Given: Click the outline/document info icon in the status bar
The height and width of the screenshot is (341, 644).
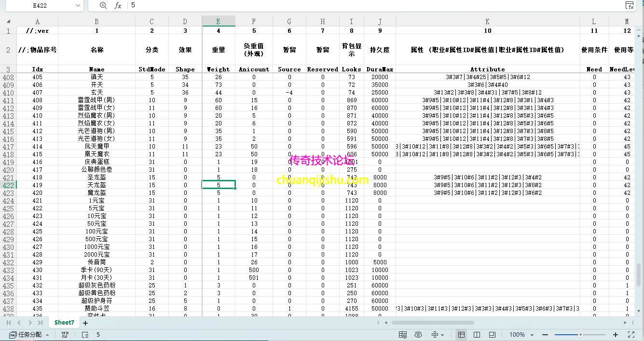Looking at the screenshot, I should pyautogui.click(x=85, y=334).
